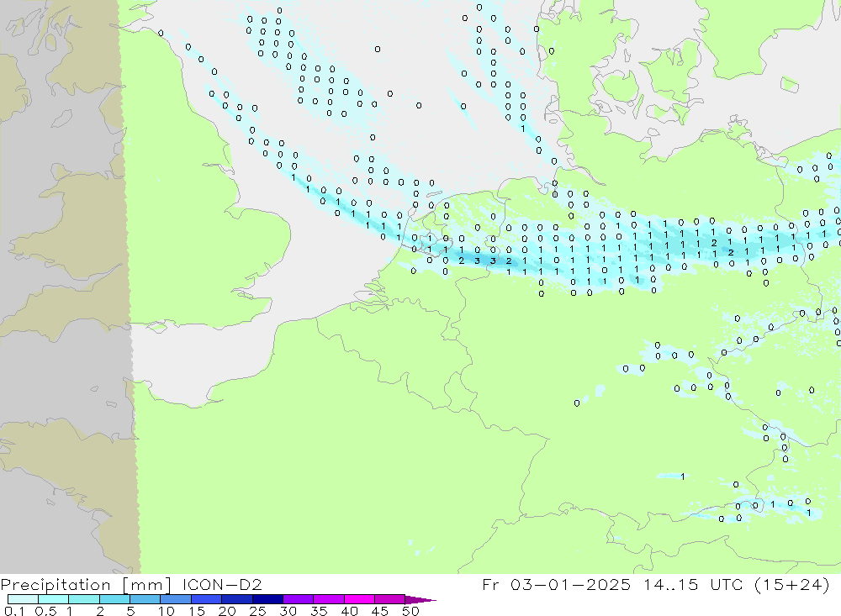The width and height of the screenshot is (841, 616).
Task: Click the 'Precipitation [mm]' title text
Action: (86, 585)
